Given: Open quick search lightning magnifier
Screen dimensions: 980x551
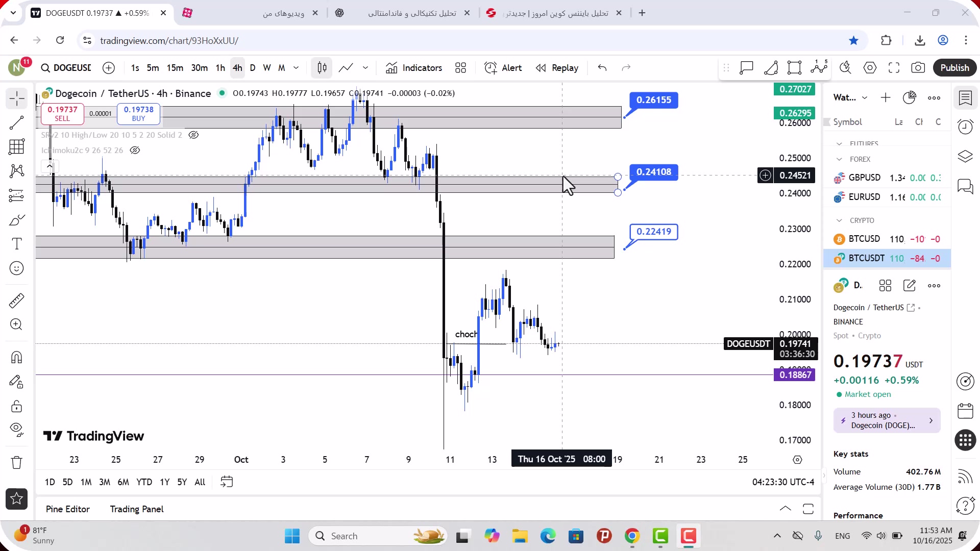Looking at the screenshot, I should click(x=845, y=68).
